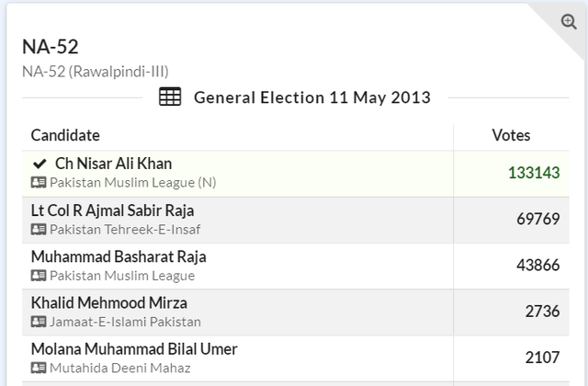The height and width of the screenshot is (386, 588).
Task: Click the Candidate column header
Action: (x=65, y=135)
